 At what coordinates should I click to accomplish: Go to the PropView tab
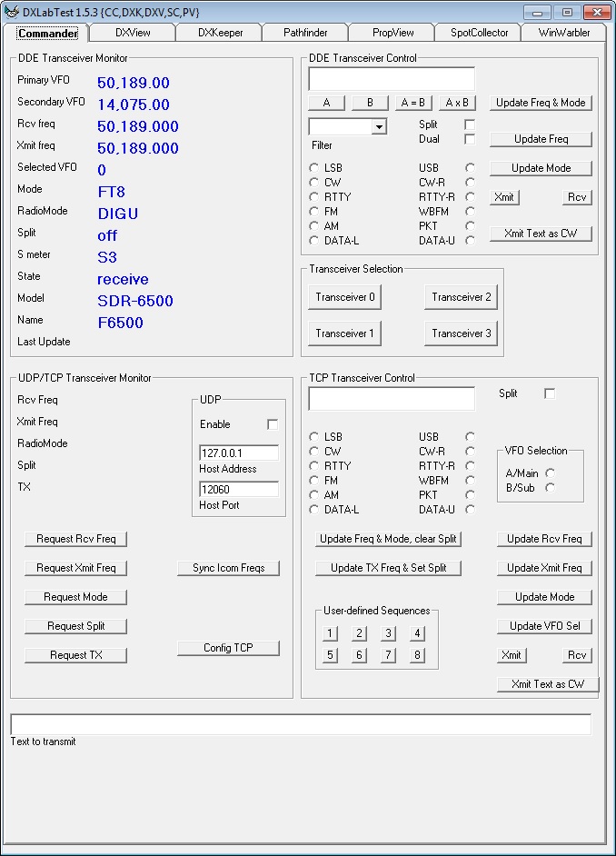coord(392,33)
